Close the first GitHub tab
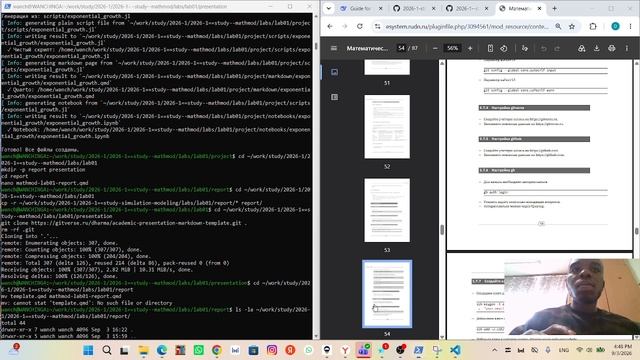Viewport: 640px width, 360px height. [433, 8]
